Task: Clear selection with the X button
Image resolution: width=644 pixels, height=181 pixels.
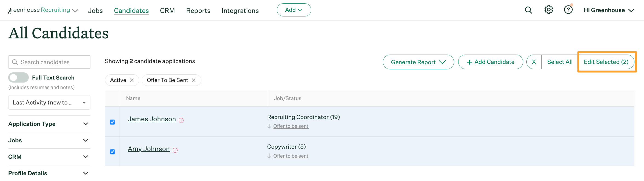Action: (x=534, y=62)
